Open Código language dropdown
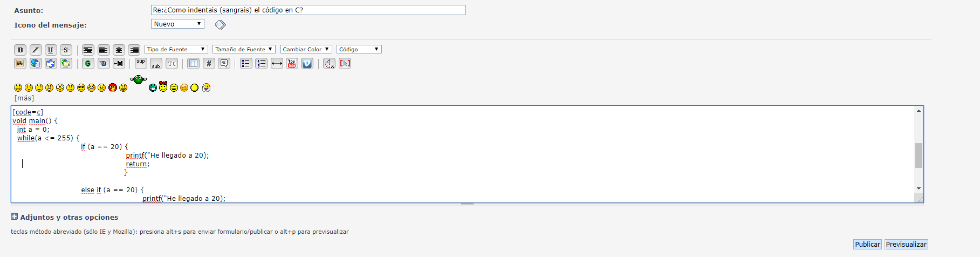 click(x=359, y=49)
